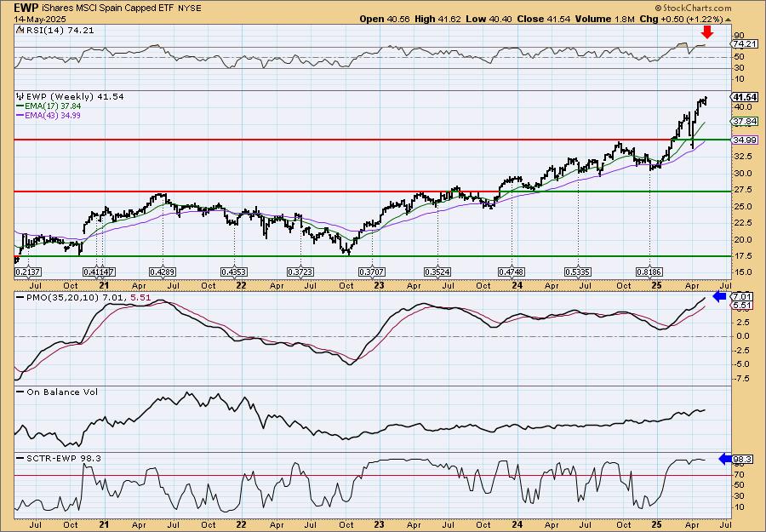Click the On Balance Vol panel label
This screenshot has width=766, height=532.
62,392
